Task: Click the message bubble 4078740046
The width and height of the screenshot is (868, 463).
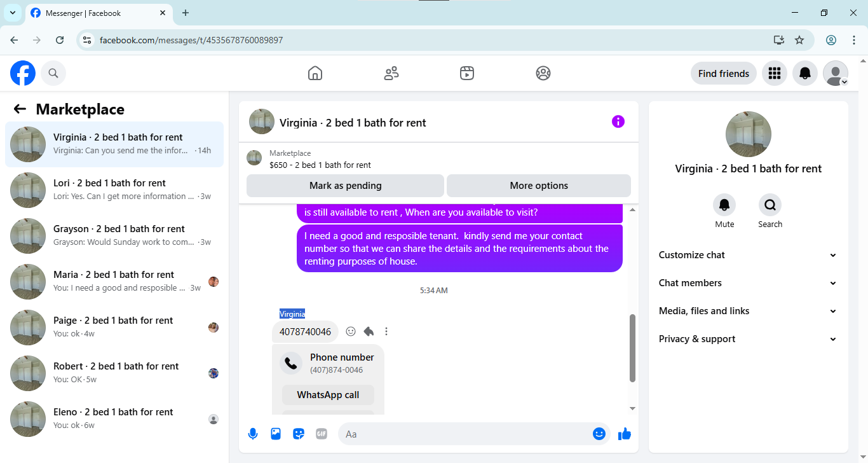Action: 305,331
